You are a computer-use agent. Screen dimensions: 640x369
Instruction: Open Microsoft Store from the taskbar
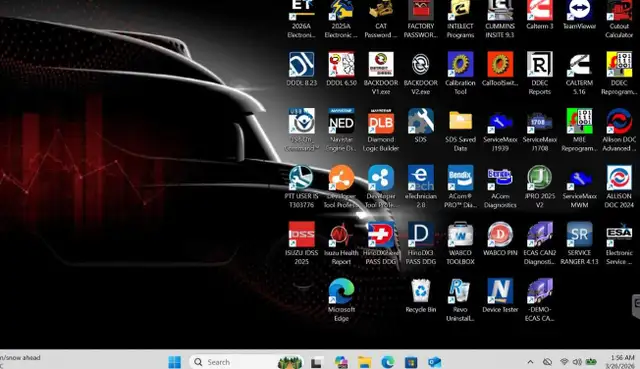[x=411, y=362]
